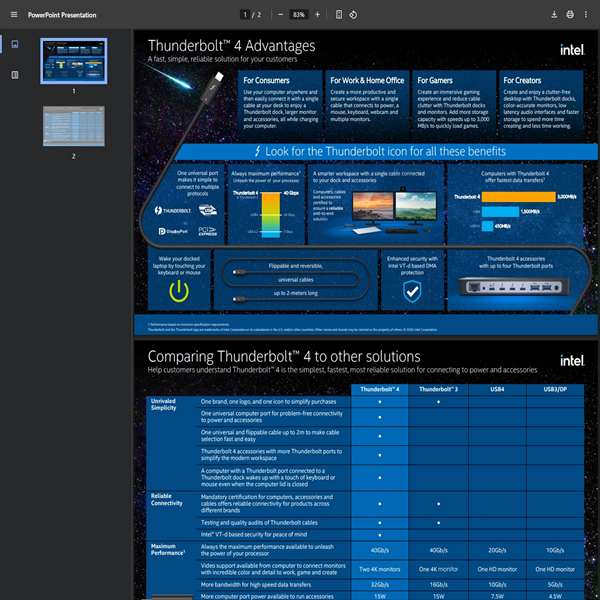Click 'Look for the Thunderbolt icon' banner text

click(385, 152)
